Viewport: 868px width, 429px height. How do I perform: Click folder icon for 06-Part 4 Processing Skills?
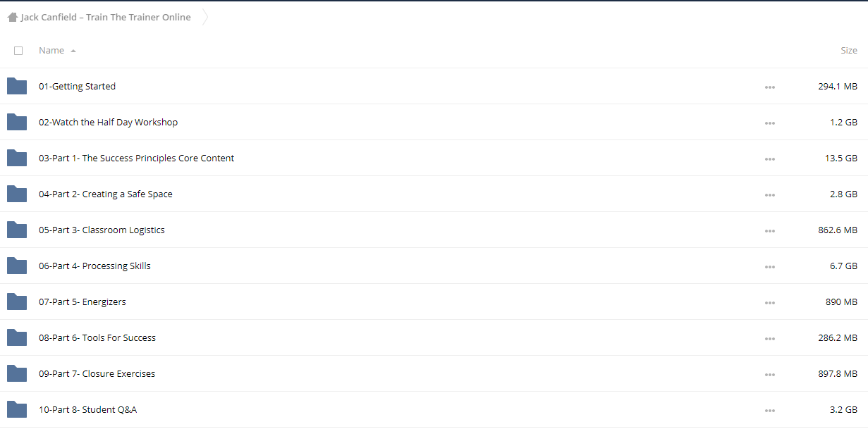[x=17, y=266]
